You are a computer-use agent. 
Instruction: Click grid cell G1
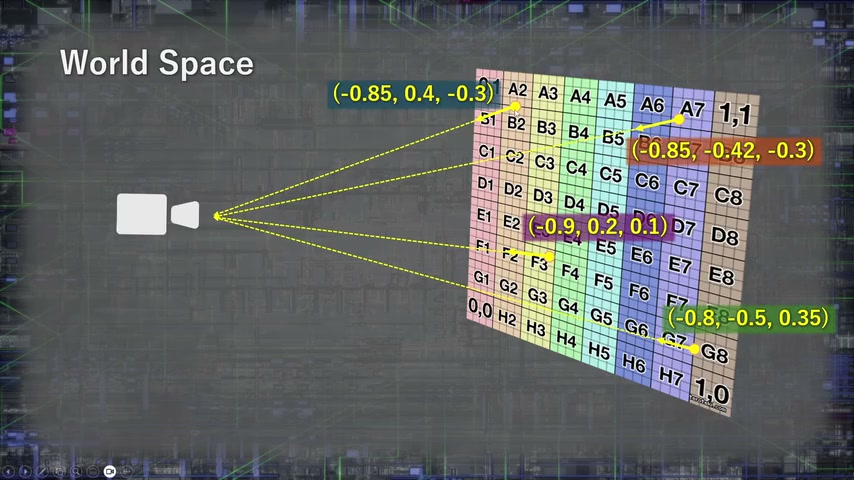pyautogui.click(x=481, y=278)
